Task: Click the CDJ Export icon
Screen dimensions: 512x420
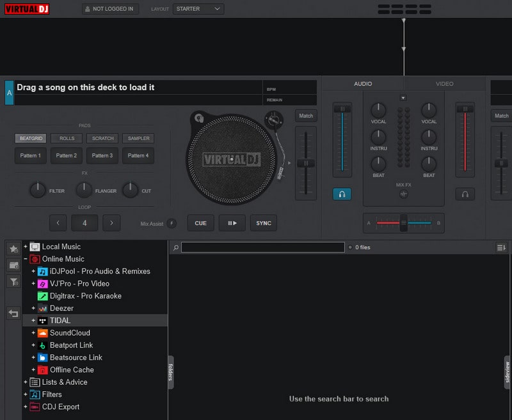Action: coord(35,407)
